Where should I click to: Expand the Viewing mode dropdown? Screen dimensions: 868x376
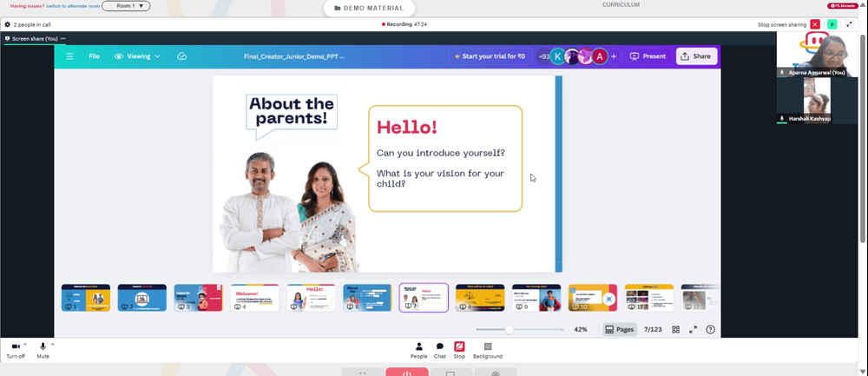coord(137,56)
